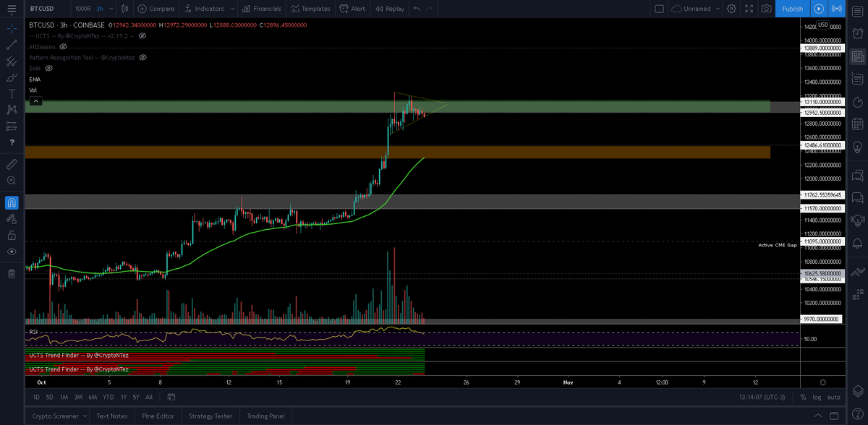Viewport: 868px width, 425px height.
Task: Toggle the percent scale mode
Action: coord(803,397)
